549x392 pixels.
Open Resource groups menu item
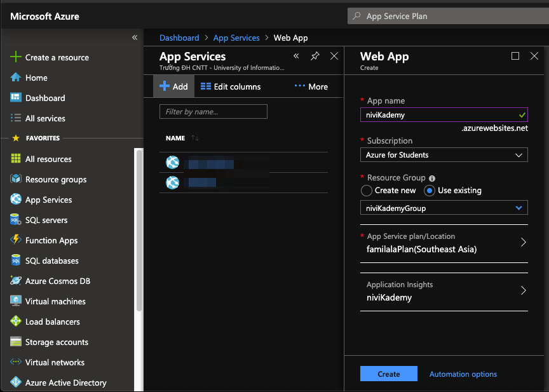click(56, 179)
